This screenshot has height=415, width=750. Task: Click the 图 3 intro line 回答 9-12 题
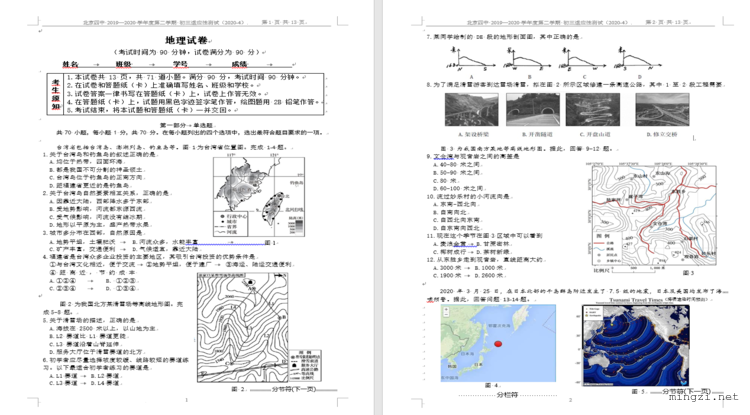(527, 149)
